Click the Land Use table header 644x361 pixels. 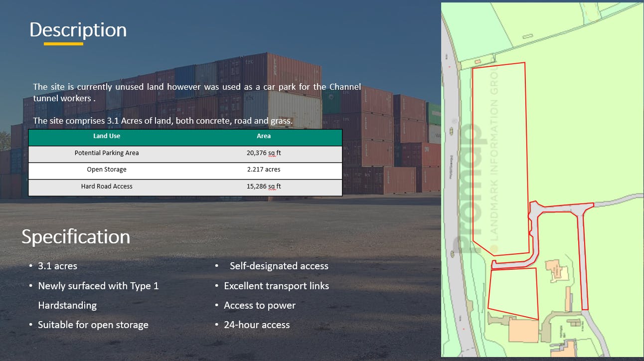107,136
